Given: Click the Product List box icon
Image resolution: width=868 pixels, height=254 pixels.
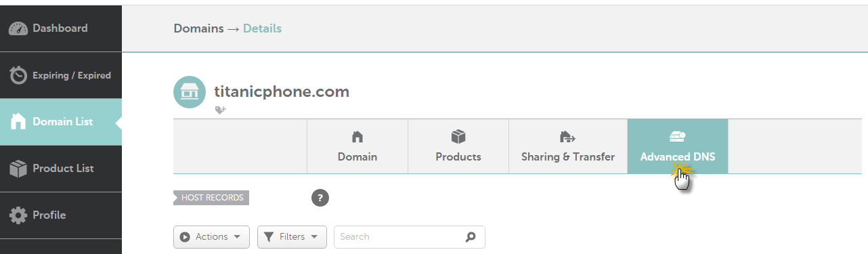Looking at the screenshot, I should pyautogui.click(x=18, y=169).
